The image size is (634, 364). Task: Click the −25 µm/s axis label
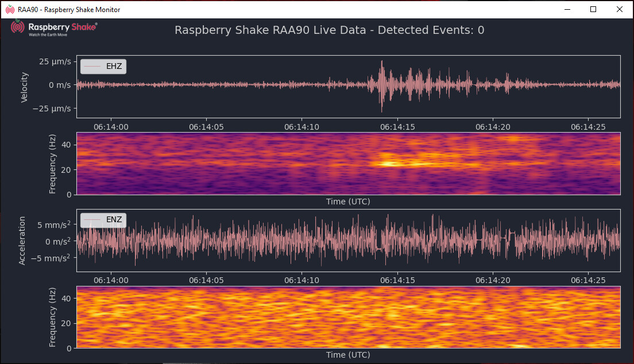click(x=52, y=109)
